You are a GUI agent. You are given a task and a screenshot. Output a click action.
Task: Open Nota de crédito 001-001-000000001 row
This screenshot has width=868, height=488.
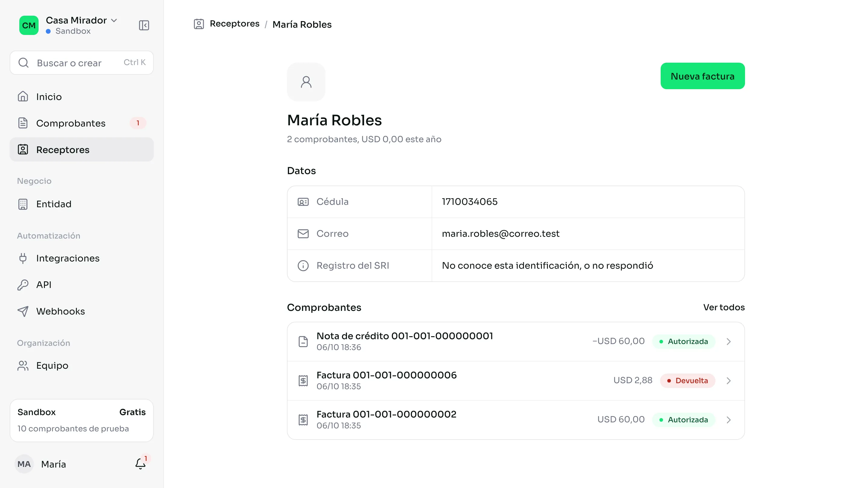tap(516, 342)
